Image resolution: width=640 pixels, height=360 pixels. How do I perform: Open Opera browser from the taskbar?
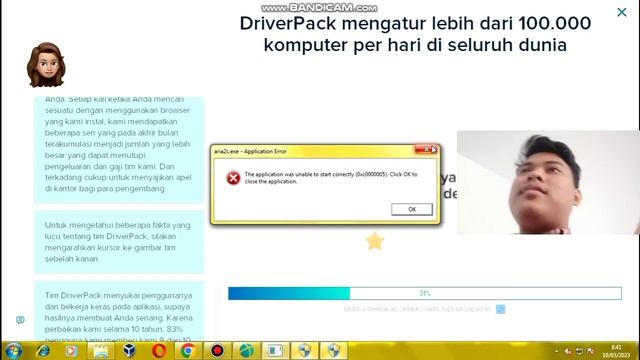[x=159, y=351]
